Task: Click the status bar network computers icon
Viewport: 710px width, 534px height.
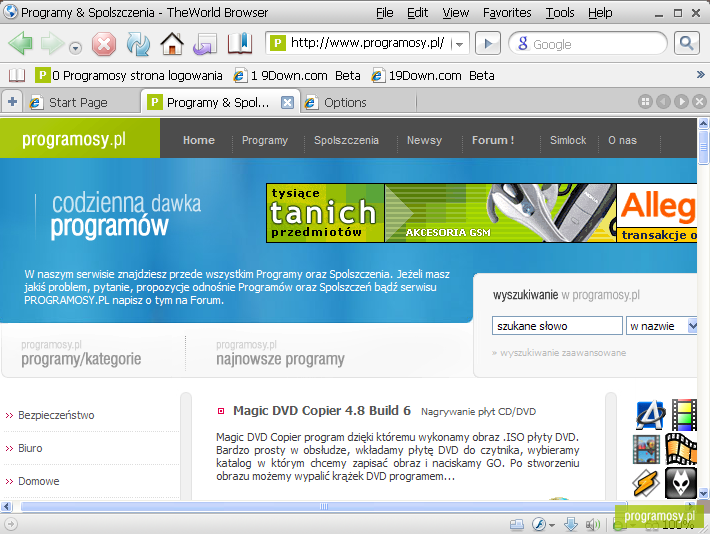Action: pyautogui.click(x=517, y=524)
